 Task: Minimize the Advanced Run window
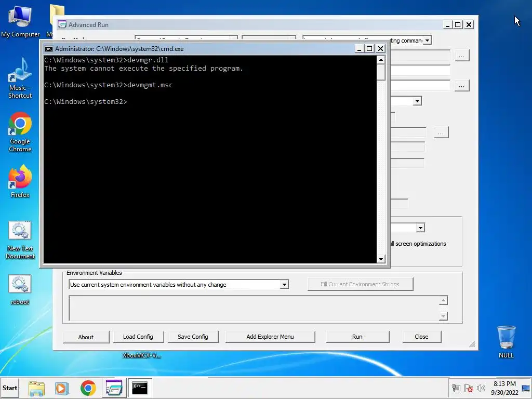[447, 25]
